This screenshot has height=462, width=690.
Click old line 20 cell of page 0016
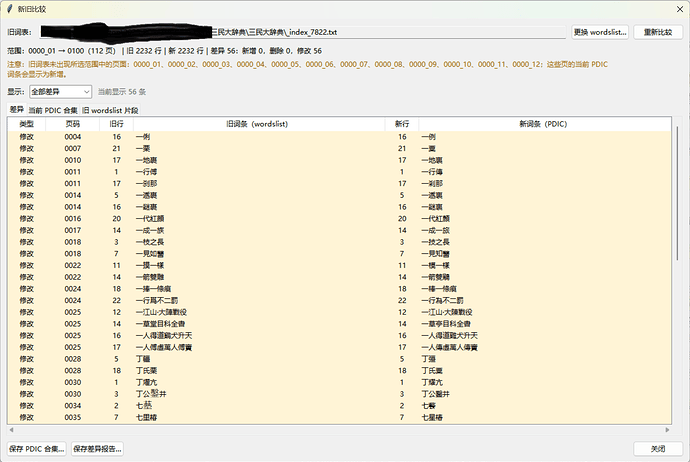tap(117, 219)
